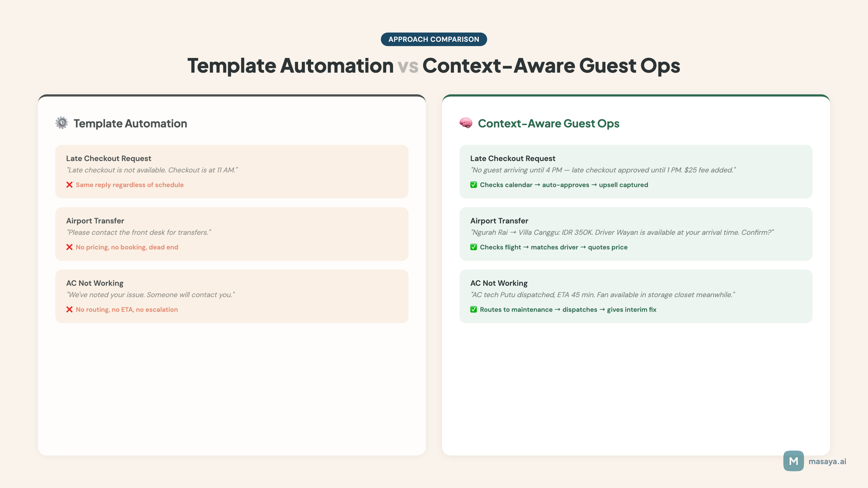Click green check beside Checks flight
The height and width of the screenshot is (488, 868).
point(473,247)
